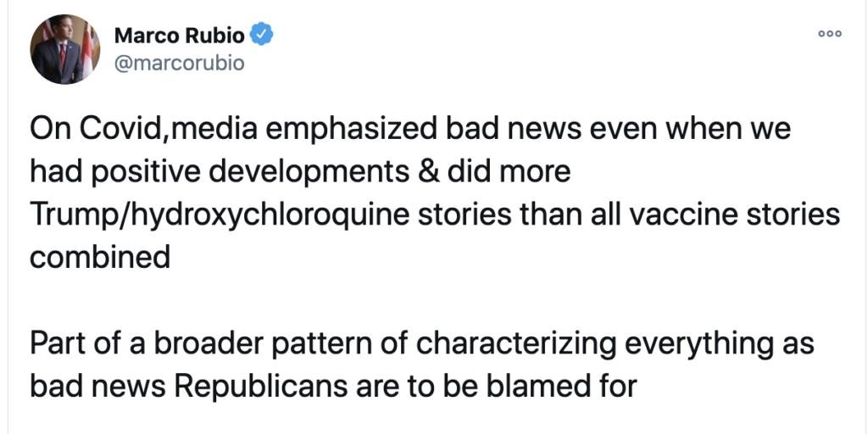Click the @marcorubio handle
This screenshot has height=434, width=868.
pos(178,64)
